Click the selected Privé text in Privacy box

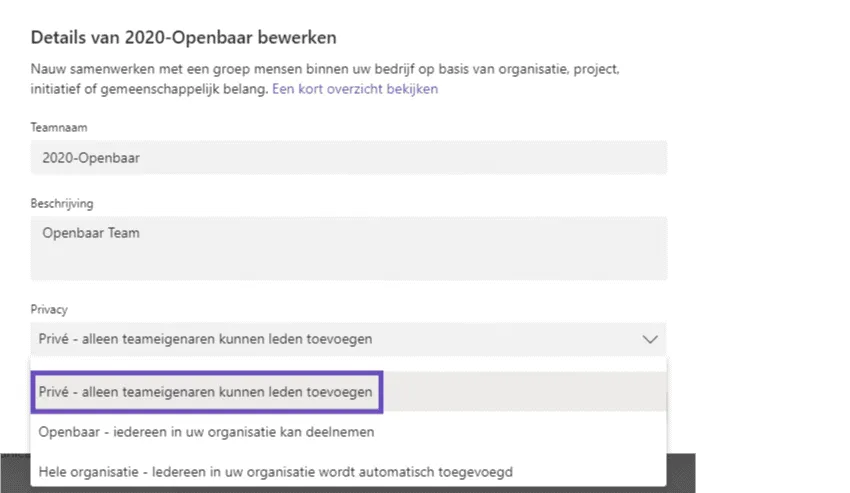(205, 339)
